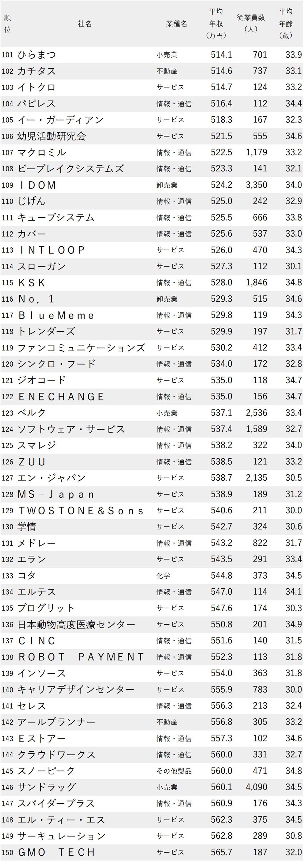The height and width of the screenshot is (868, 304).
Task: Select the ひらまつ company name
Action: click(x=37, y=55)
